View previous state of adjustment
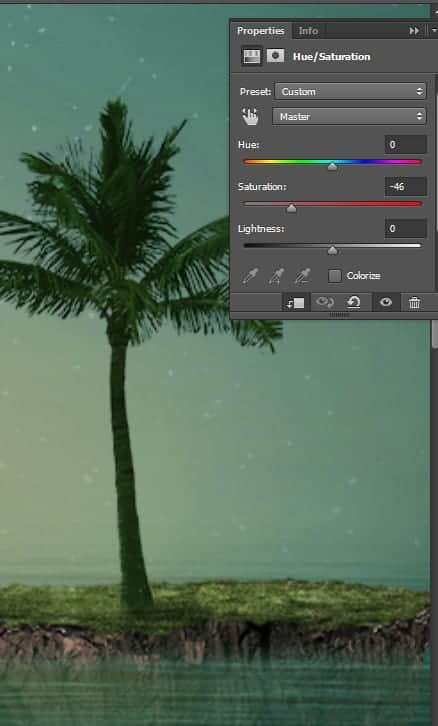The height and width of the screenshot is (726, 438). point(325,303)
